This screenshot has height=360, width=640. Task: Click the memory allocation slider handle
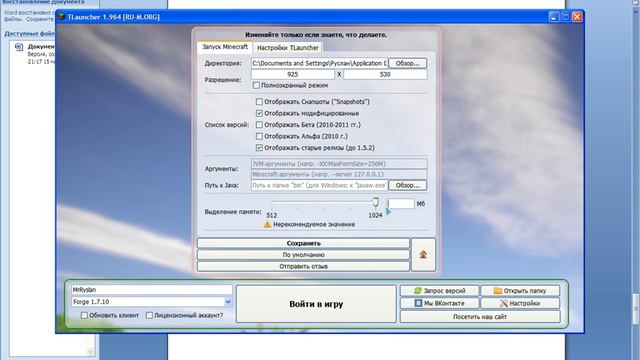[376, 202]
